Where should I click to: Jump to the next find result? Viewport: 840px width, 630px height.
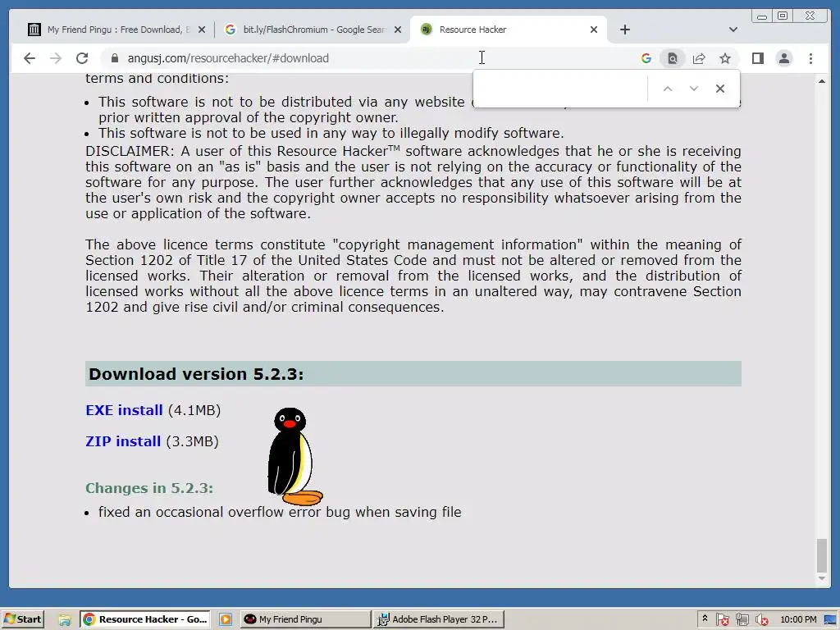click(694, 89)
